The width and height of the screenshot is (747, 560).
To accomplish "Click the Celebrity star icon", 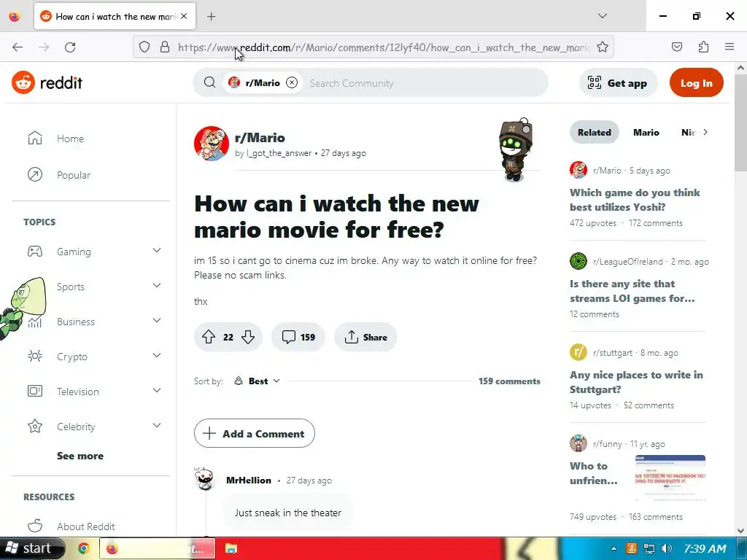I will [x=35, y=426].
